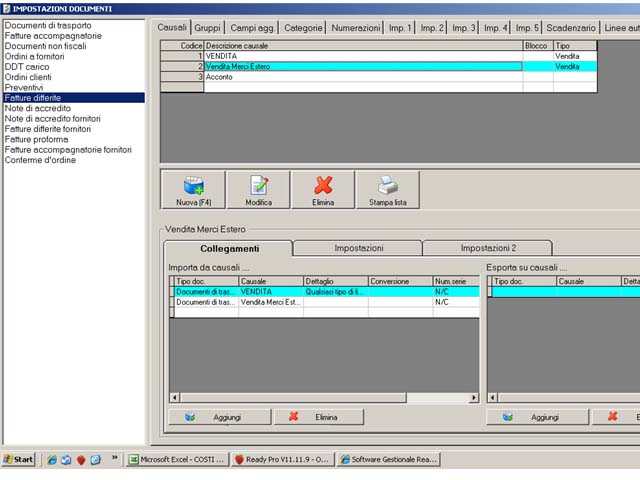The width and height of the screenshot is (640, 480).
Task: Click the red strawberry quick launch icon
Action: click(81, 460)
